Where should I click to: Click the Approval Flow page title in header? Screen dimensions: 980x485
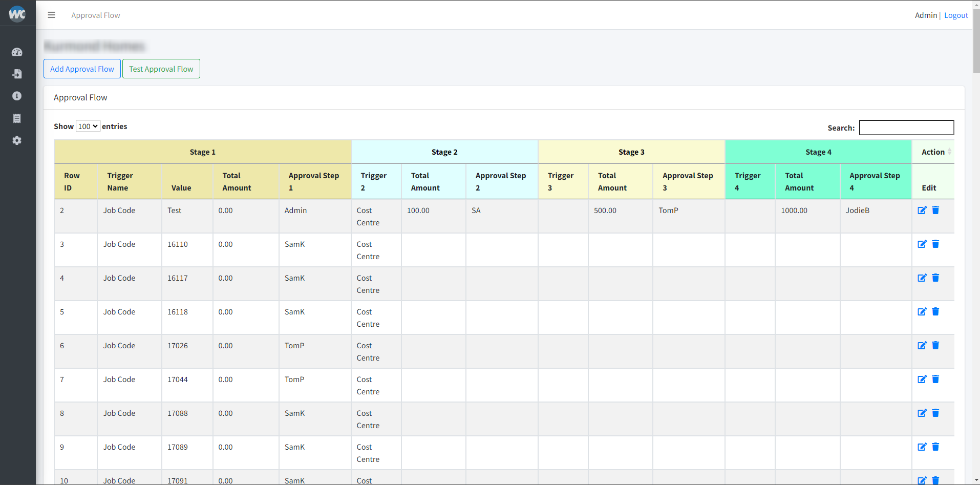click(96, 15)
